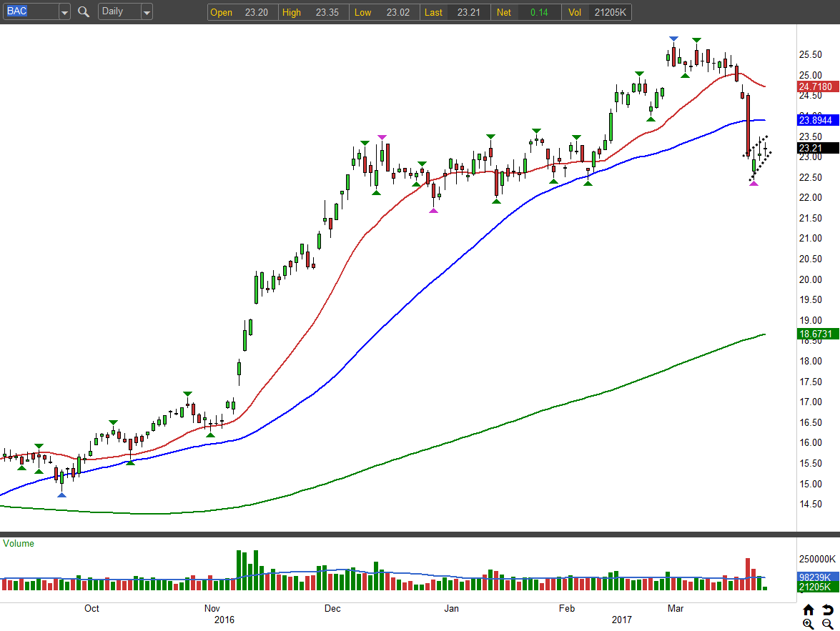The width and height of the screenshot is (840, 631).
Task: Click the tallest red volume bar in late March
Action: click(748, 575)
